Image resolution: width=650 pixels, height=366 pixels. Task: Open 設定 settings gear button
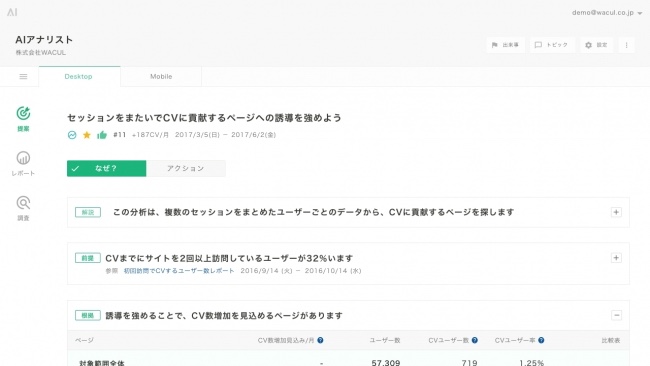coord(596,45)
